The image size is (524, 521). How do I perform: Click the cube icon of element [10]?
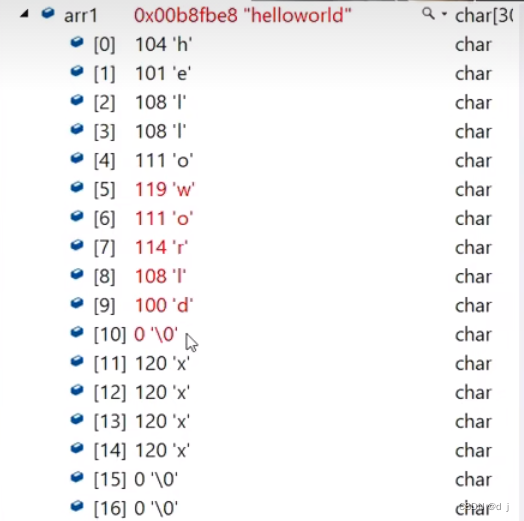[77, 332]
